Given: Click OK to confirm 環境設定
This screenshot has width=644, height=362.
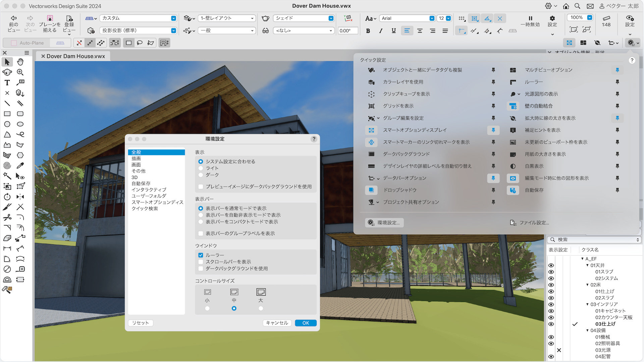Looking at the screenshot, I should (x=305, y=323).
